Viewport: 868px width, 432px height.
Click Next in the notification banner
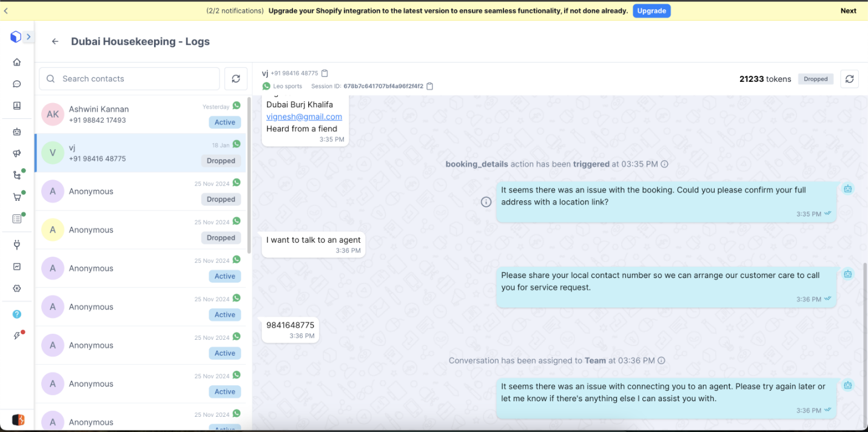pos(848,11)
